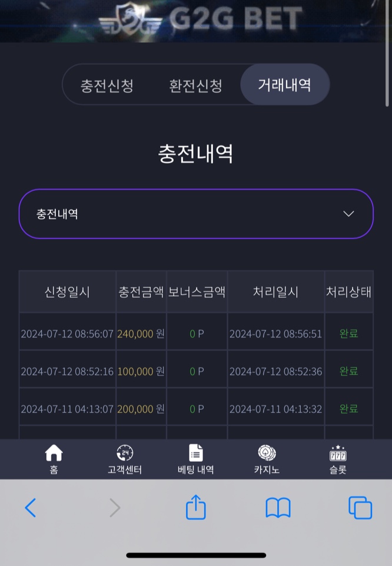Open the Safari bookmarks book icon

(x=278, y=508)
